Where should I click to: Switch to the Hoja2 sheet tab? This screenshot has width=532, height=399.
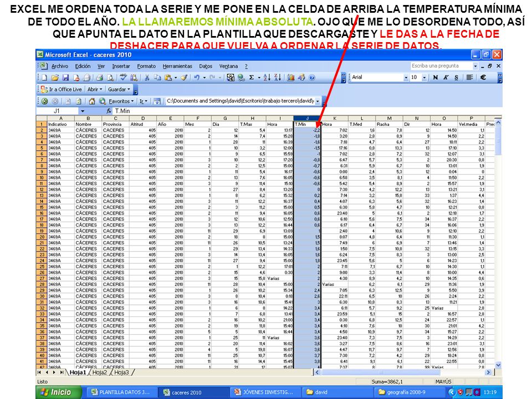(x=100, y=372)
